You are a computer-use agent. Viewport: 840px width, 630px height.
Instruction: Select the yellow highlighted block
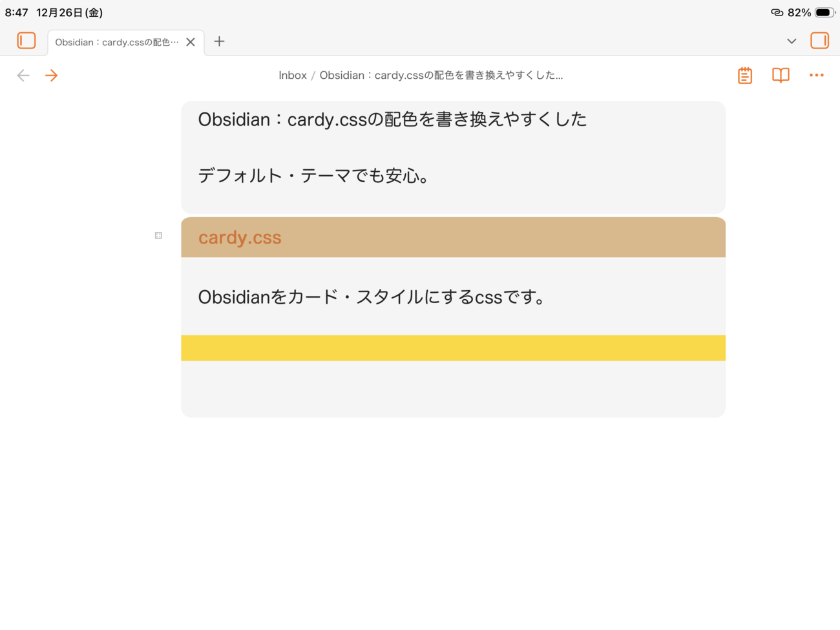(x=453, y=348)
